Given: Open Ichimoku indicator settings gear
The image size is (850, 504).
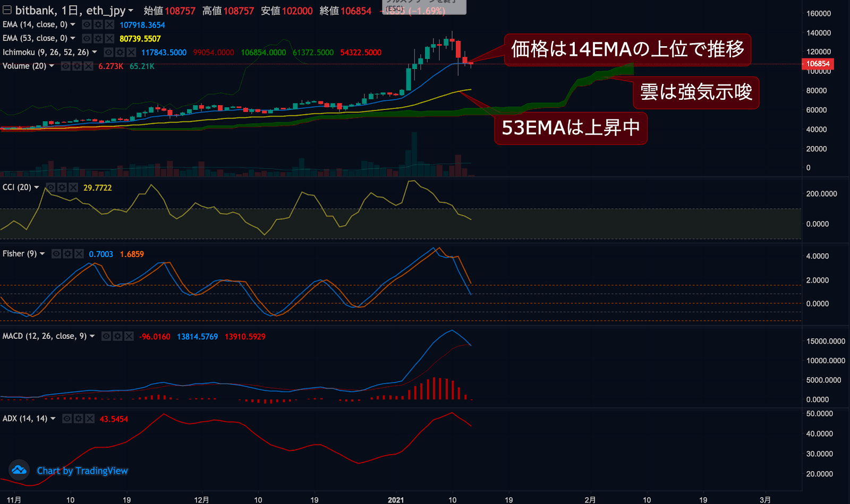Looking at the screenshot, I should click(x=120, y=52).
